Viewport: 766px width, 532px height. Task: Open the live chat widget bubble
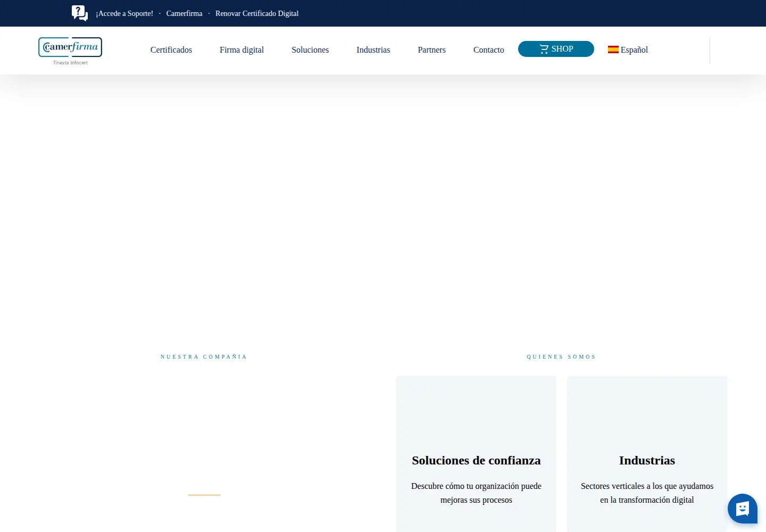[x=743, y=509]
